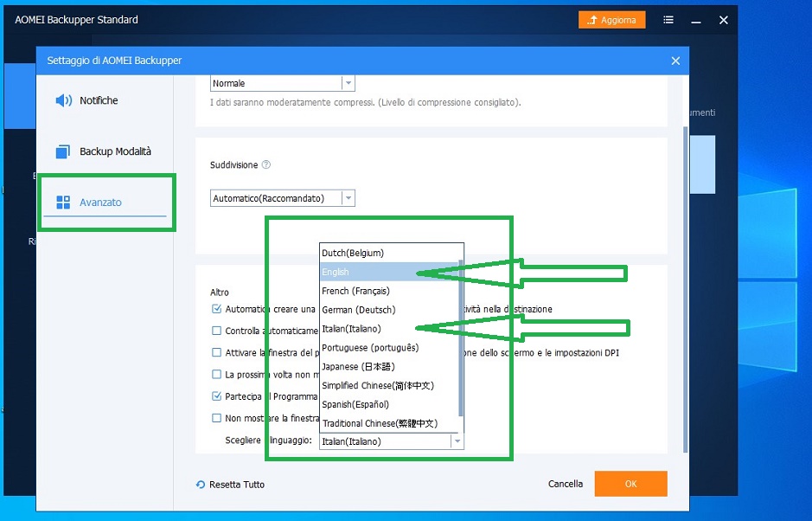Image resolution: width=812 pixels, height=521 pixels.
Task: Close the Settaggio di AOMEI Backupper dialog
Action: pos(675,61)
